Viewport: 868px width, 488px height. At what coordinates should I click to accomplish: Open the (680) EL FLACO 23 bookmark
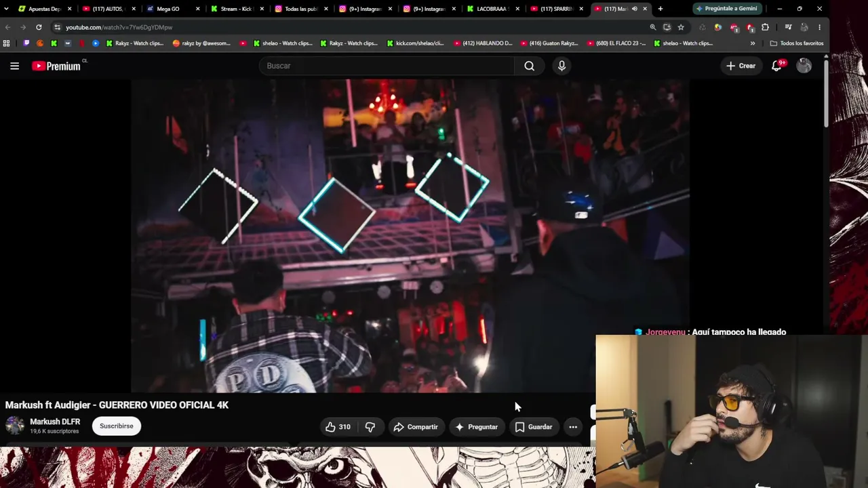pos(615,43)
